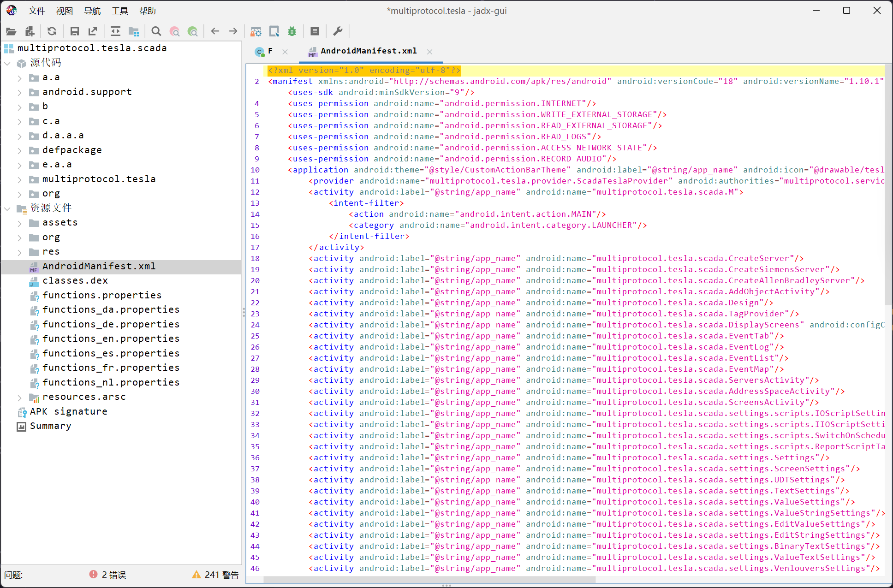Click the Open file toolbar icon
The height and width of the screenshot is (588, 893).
11,31
